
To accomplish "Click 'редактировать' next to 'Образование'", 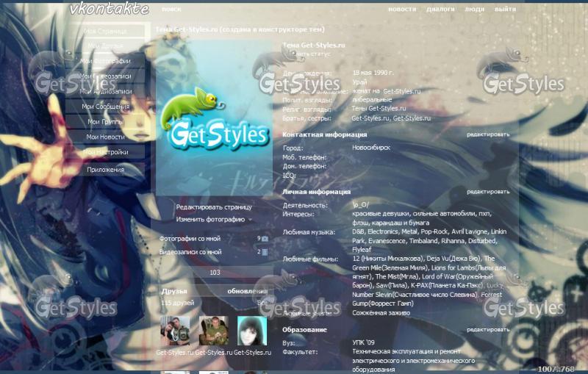I will click(x=487, y=330).
